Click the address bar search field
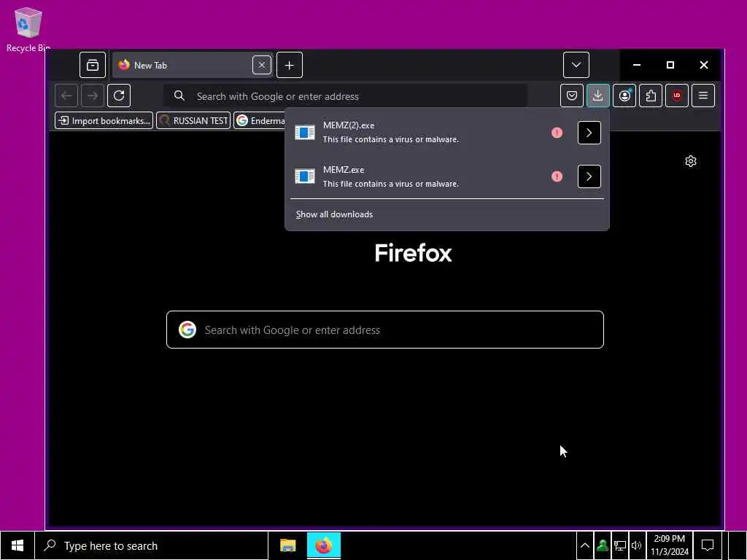 coord(345,96)
